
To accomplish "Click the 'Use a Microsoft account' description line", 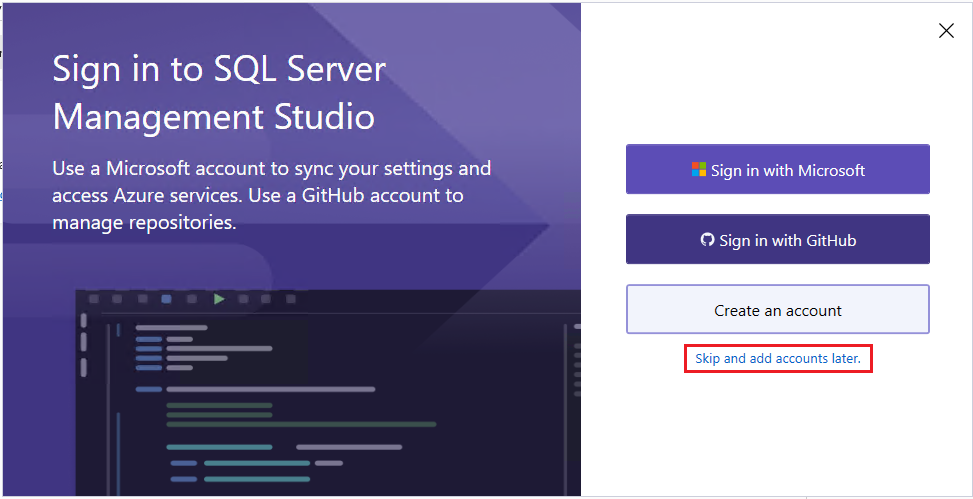I will [272, 169].
